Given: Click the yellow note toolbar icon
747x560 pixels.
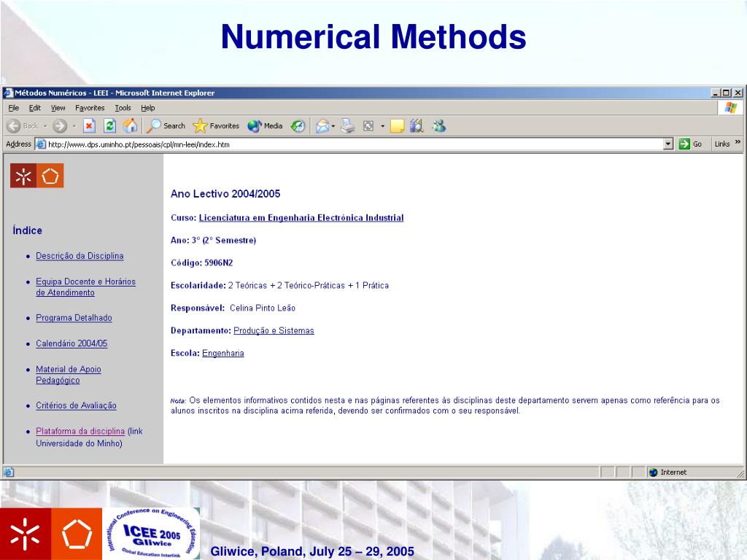Looking at the screenshot, I should (397, 126).
